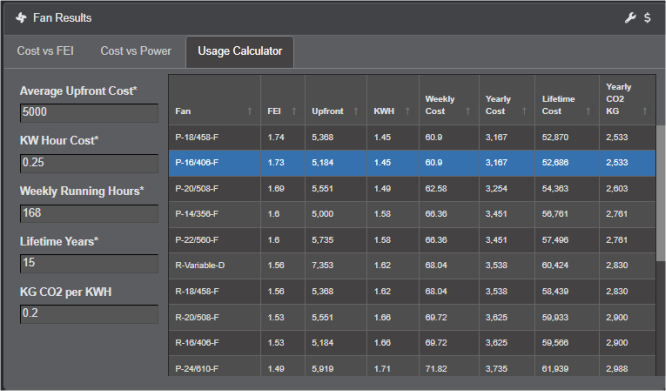Click the 3,735 yearly cost cell
This screenshot has width=666, height=391.
point(507,366)
